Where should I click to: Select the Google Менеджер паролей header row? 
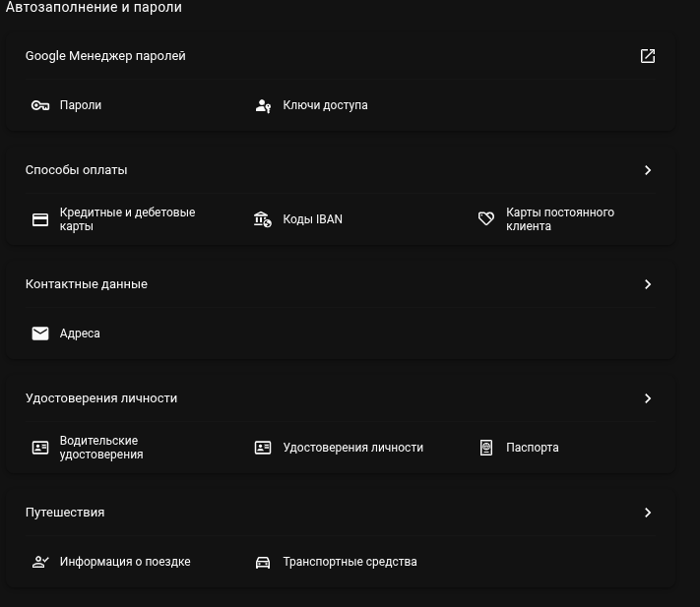pyautogui.click(x=341, y=56)
